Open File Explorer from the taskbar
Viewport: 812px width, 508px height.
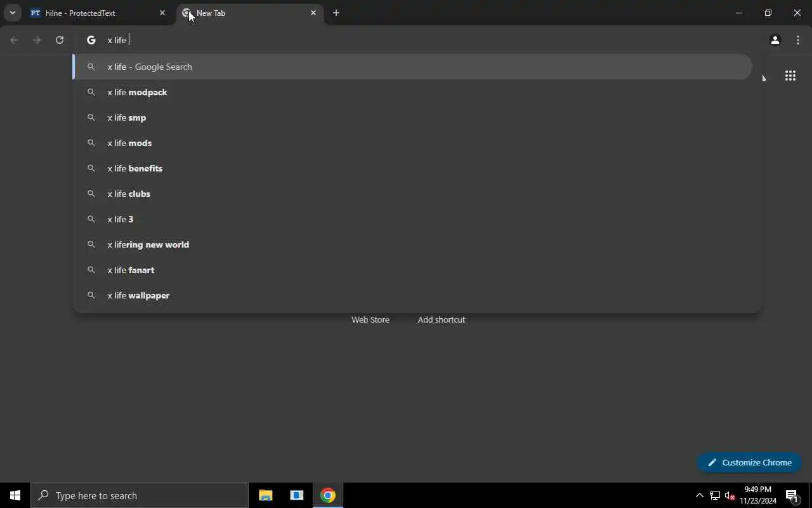coord(266,495)
